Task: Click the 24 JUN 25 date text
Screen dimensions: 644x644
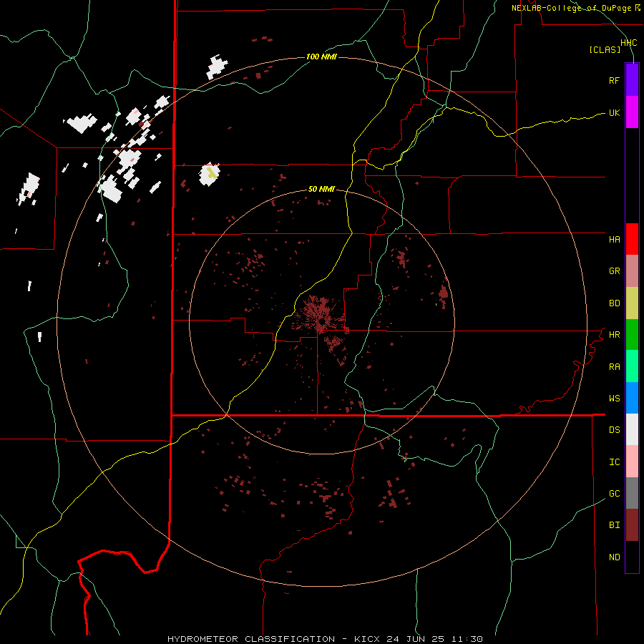Action: (418, 639)
